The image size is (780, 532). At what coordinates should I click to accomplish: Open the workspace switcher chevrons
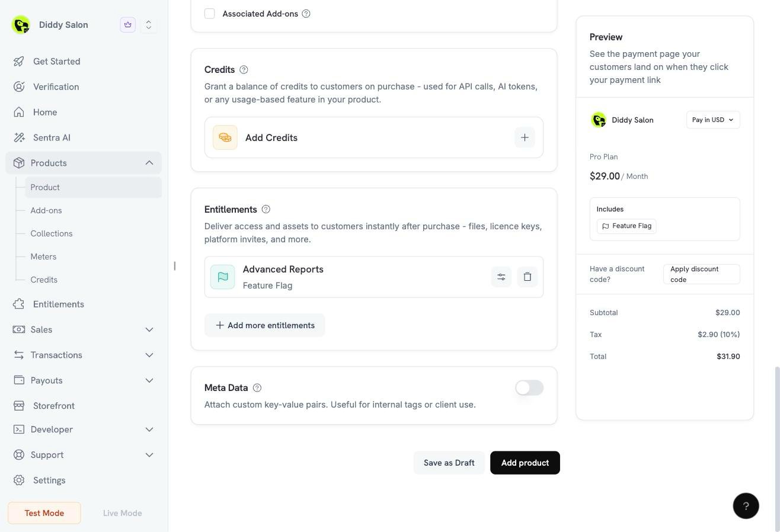click(149, 24)
